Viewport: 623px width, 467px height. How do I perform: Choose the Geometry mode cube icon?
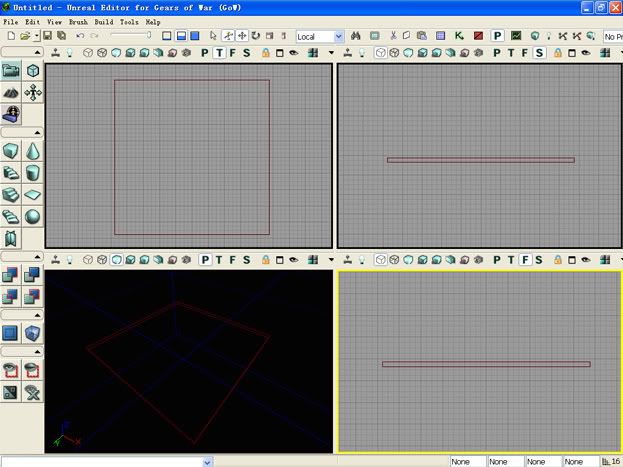click(33, 71)
